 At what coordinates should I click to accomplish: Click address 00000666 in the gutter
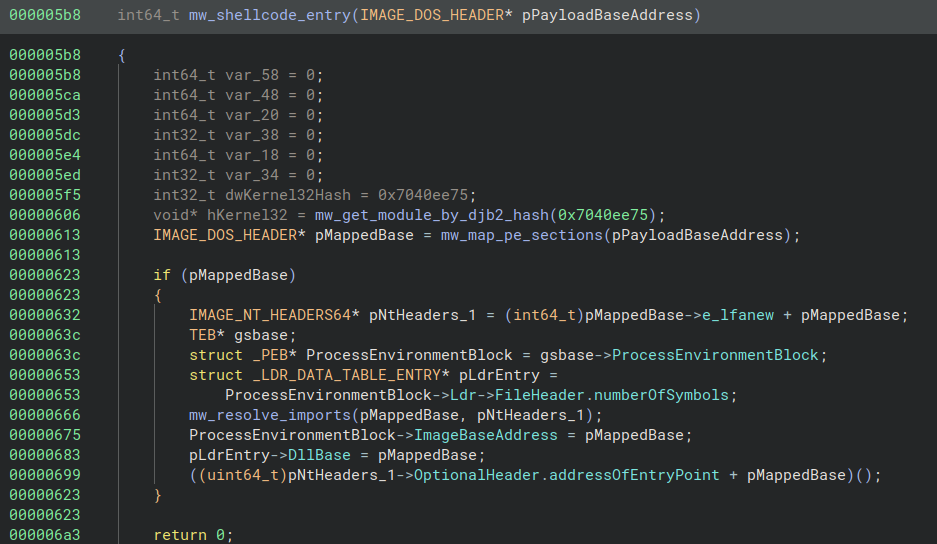point(45,415)
